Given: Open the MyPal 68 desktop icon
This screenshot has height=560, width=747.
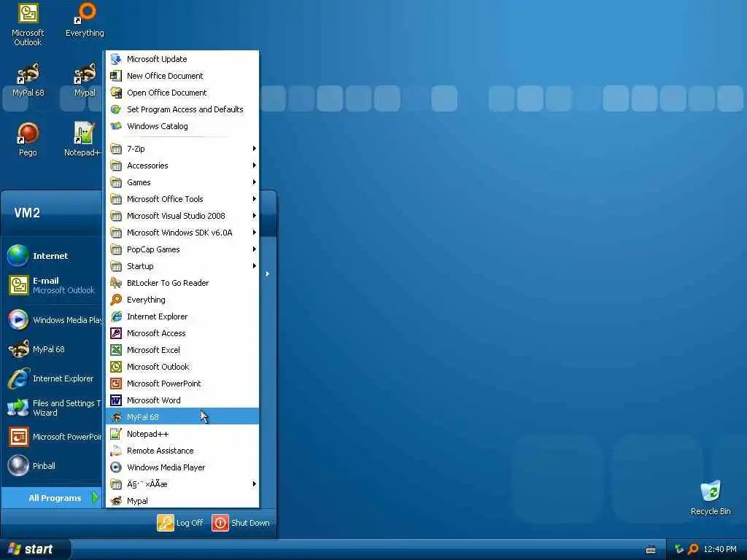Looking at the screenshot, I should [28, 80].
